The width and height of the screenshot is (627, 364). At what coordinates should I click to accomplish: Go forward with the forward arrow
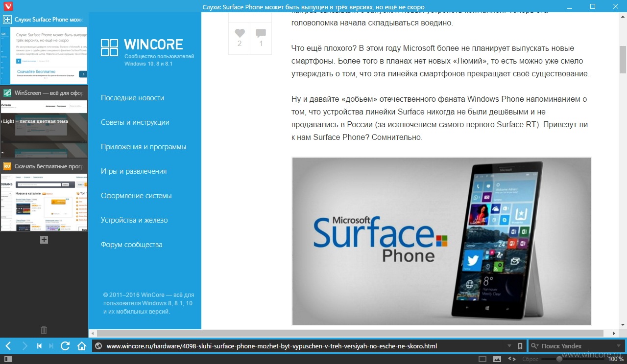point(24,346)
